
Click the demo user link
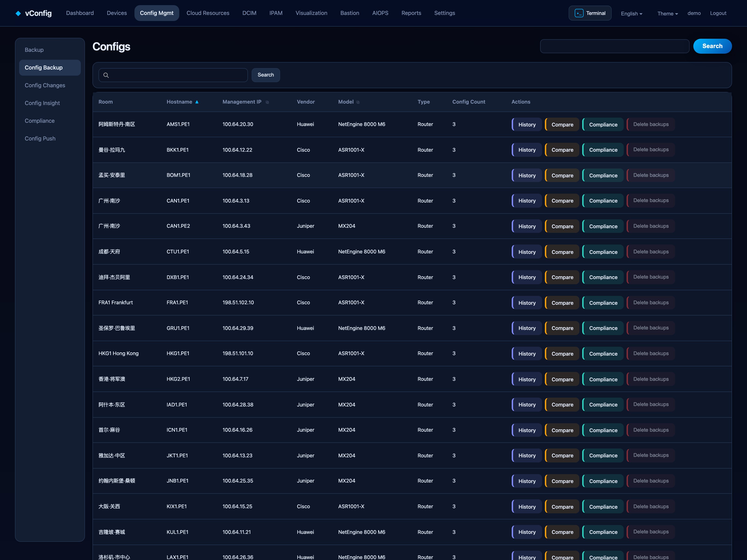(694, 13)
